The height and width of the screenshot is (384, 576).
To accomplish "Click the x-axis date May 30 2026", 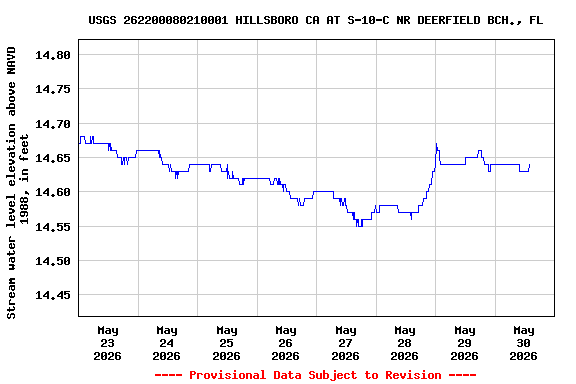I will [x=523, y=343].
